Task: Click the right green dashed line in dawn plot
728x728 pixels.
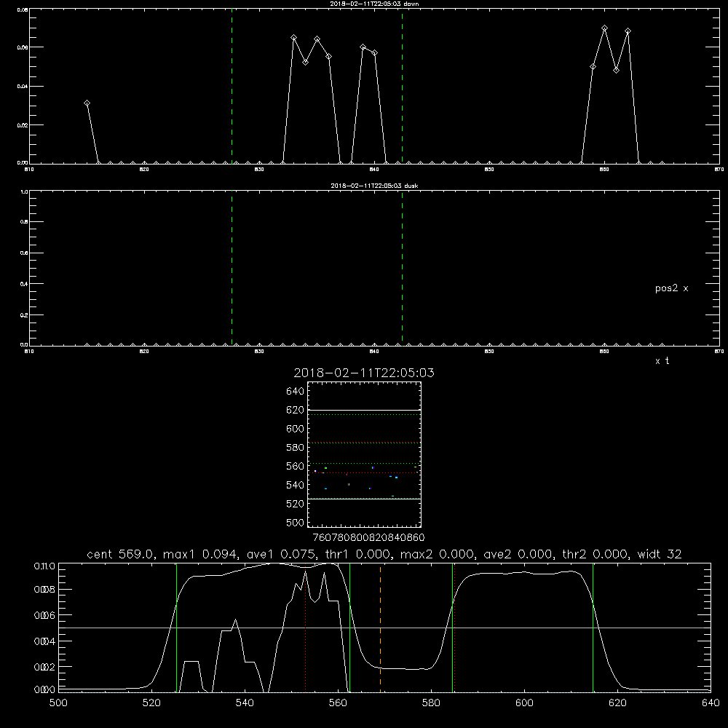Action: click(x=402, y=87)
